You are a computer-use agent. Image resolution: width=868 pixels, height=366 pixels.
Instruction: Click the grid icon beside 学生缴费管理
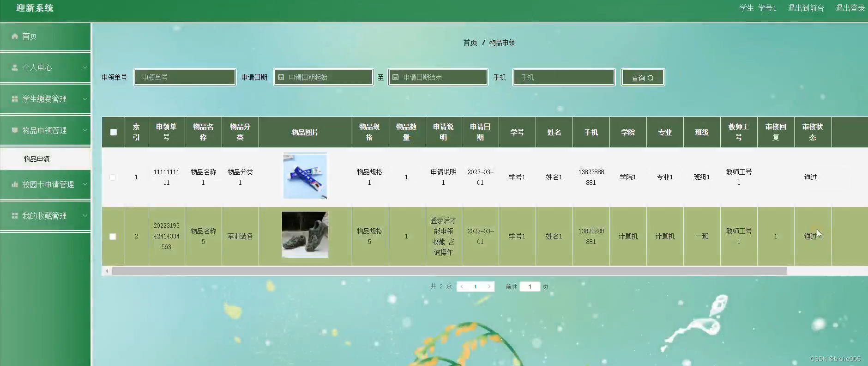click(x=15, y=99)
